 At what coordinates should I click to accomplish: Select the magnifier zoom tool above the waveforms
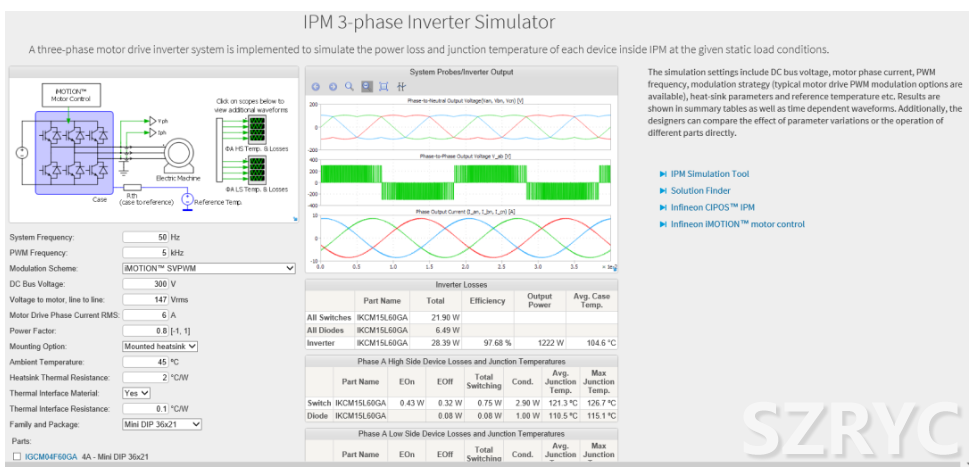[350, 87]
